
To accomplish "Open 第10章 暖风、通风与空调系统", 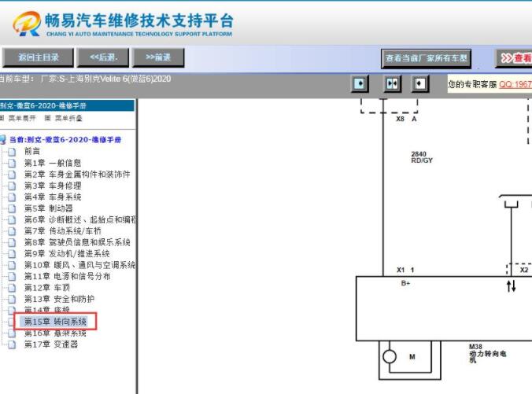I will pos(79,265).
